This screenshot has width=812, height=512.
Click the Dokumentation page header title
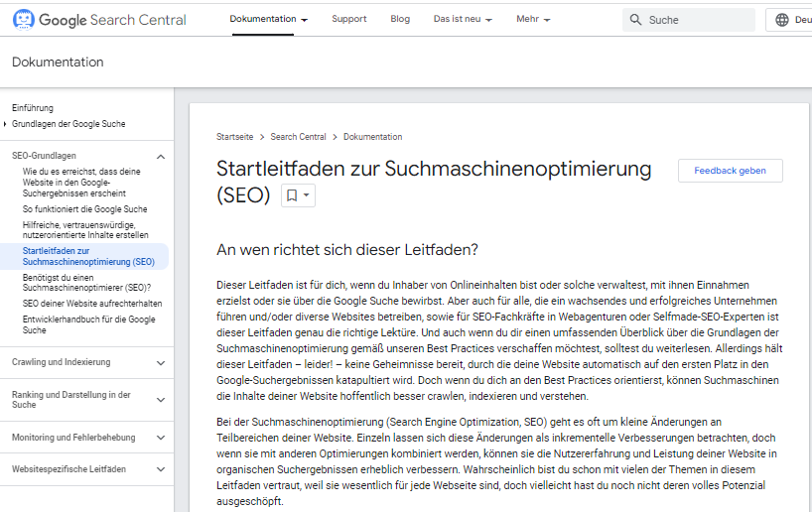[x=58, y=63]
